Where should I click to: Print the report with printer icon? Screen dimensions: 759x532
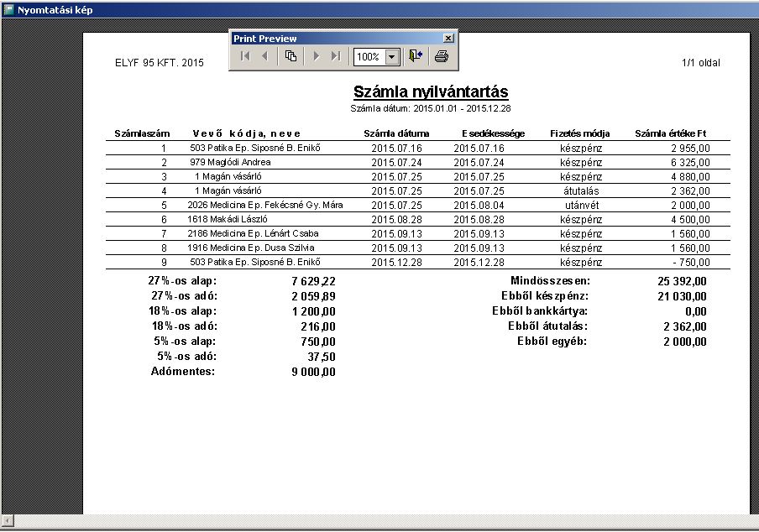coord(442,56)
